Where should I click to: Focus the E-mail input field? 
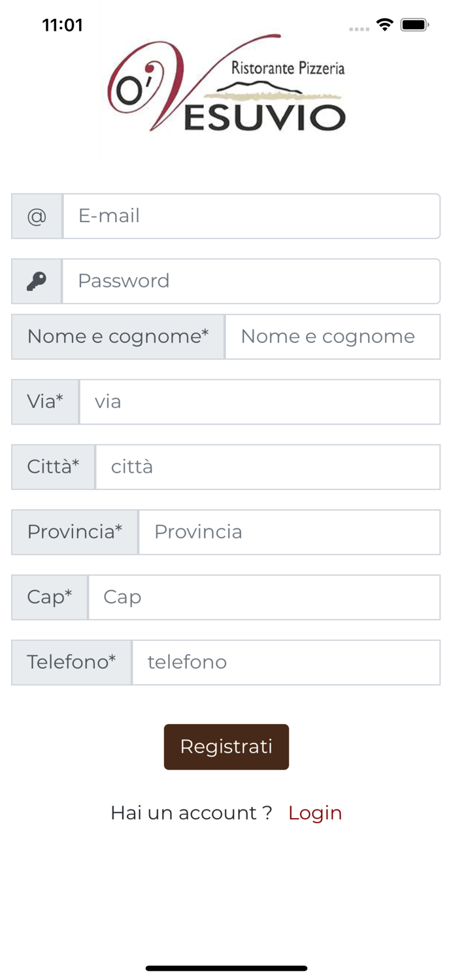(251, 216)
